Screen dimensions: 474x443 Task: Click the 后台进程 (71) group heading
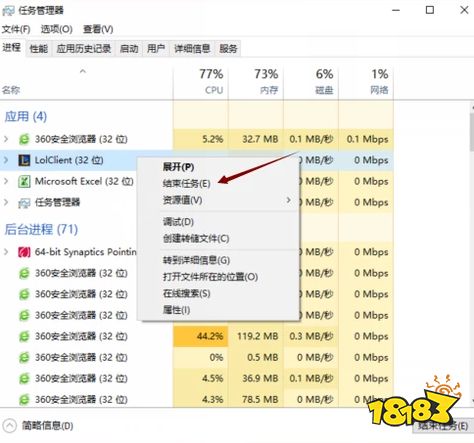coord(41,229)
